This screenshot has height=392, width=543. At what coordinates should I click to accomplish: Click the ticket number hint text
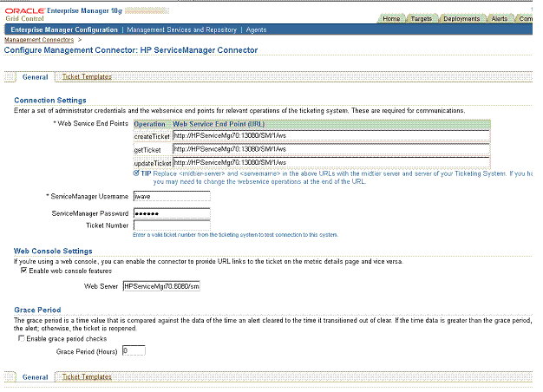point(235,235)
